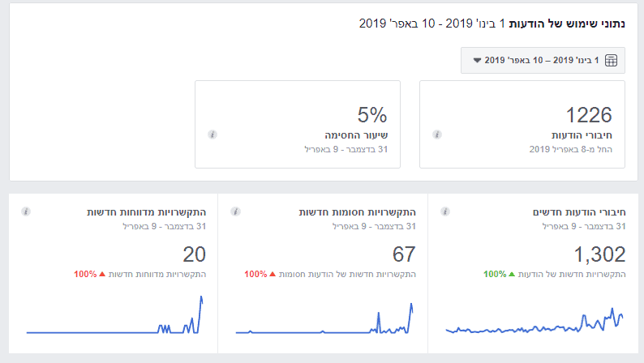Open the 1 בינו' 2019 – 10 באפר' 2019 date selector
Image resolution: width=644 pixels, height=363 pixels.
point(543,61)
